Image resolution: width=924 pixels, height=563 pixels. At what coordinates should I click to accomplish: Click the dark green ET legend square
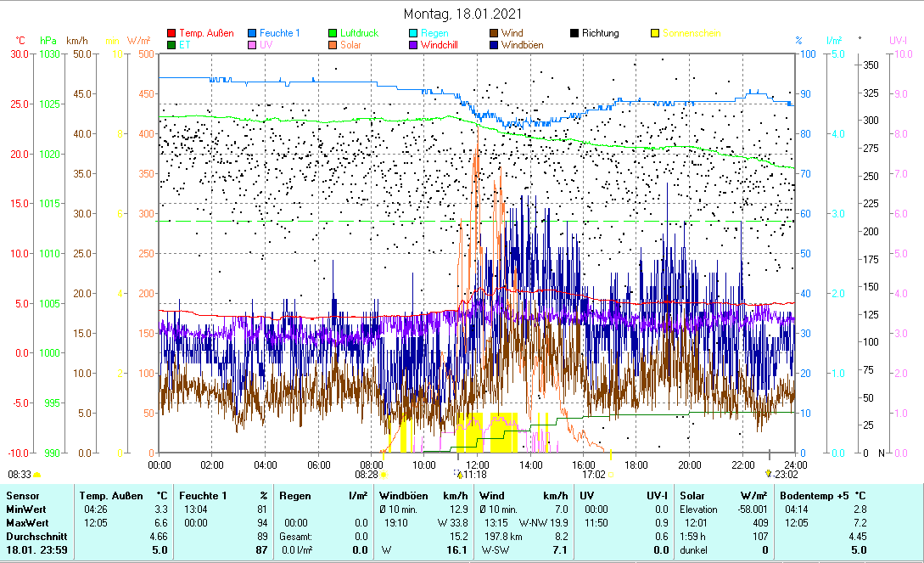(x=172, y=46)
